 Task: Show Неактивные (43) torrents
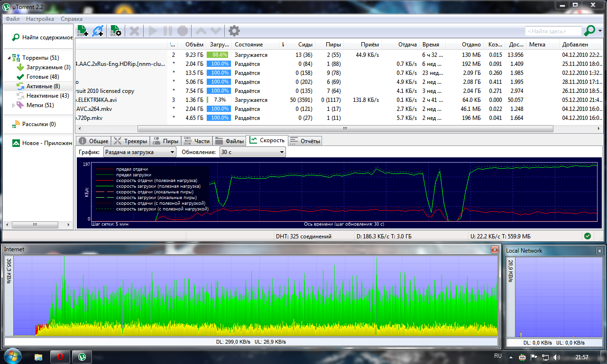(x=47, y=96)
